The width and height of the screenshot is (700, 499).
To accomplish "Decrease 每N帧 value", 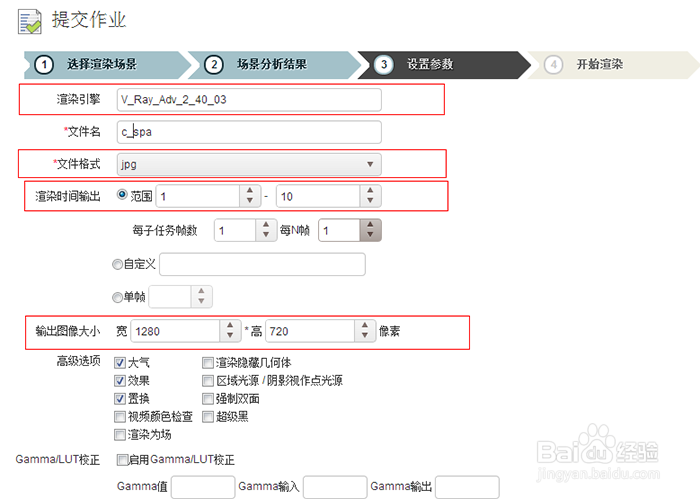I will click(x=370, y=235).
